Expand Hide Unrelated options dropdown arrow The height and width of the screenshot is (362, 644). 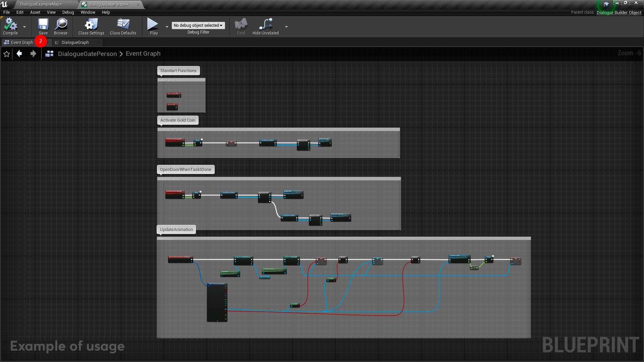(286, 27)
